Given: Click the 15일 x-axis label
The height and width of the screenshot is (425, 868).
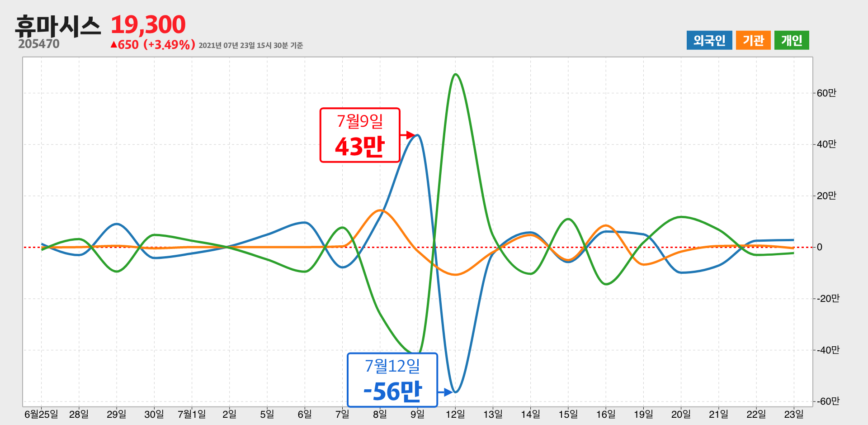Looking at the screenshot, I should point(568,414).
